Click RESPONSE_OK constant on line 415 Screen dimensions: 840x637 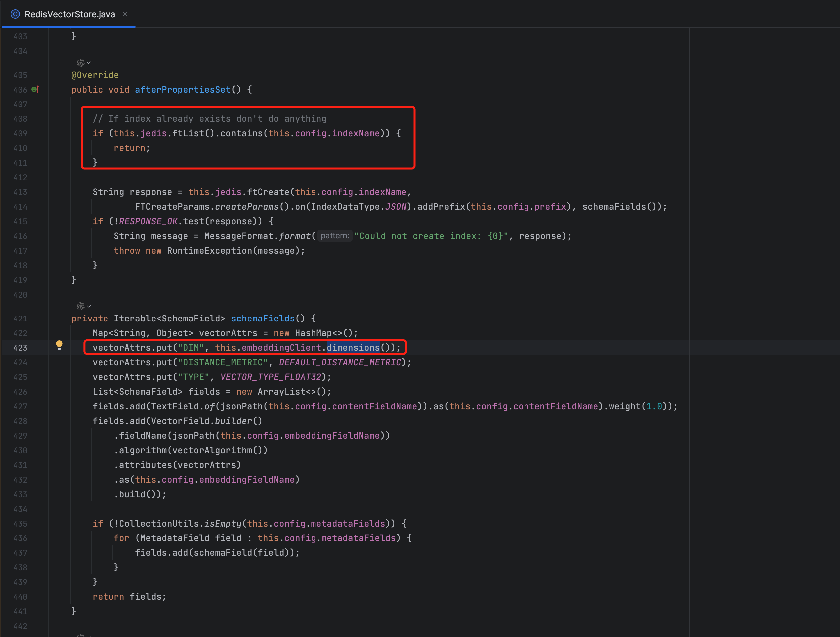pyautogui.click(x=148, y=221)
